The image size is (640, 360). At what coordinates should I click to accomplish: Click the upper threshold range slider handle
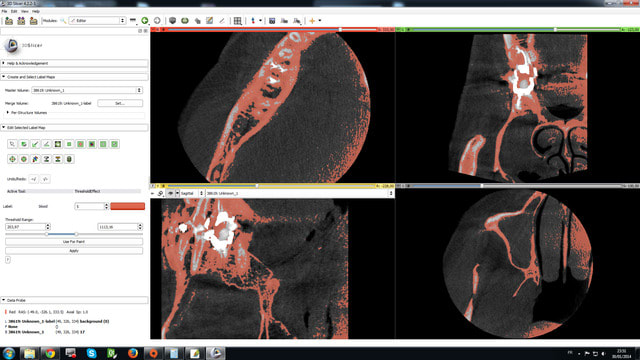76,234
